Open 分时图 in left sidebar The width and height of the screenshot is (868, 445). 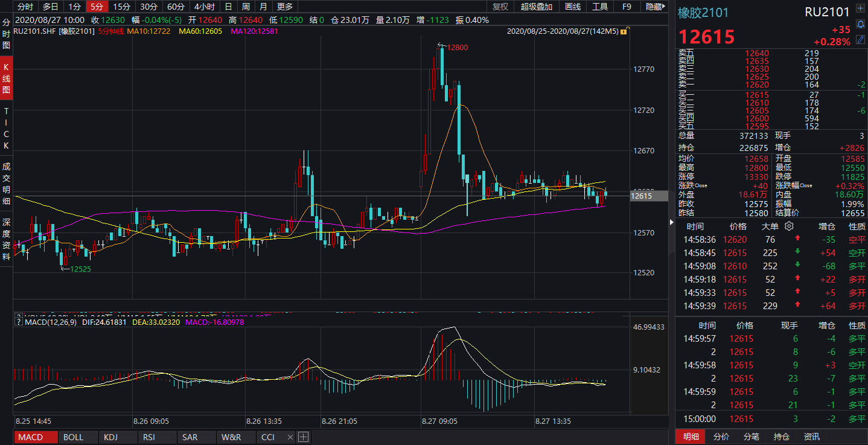click(7, 33)
